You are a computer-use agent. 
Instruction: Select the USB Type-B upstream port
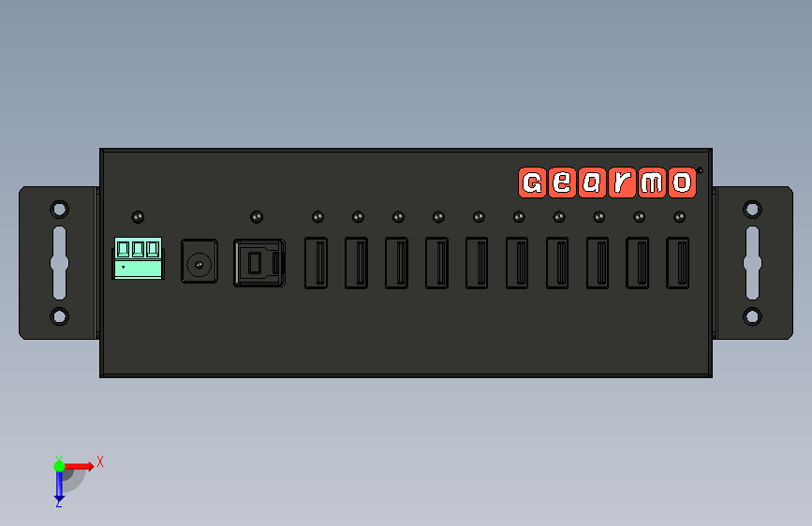pos(259,262)
